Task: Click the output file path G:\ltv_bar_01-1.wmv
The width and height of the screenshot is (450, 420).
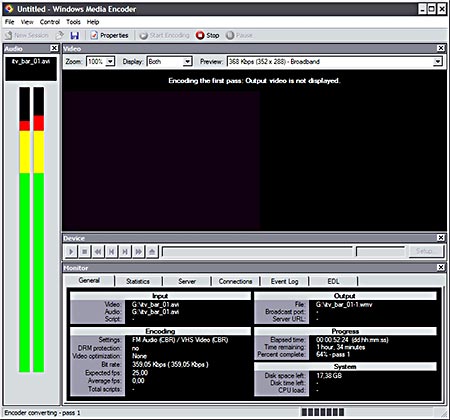Action: 344,304
